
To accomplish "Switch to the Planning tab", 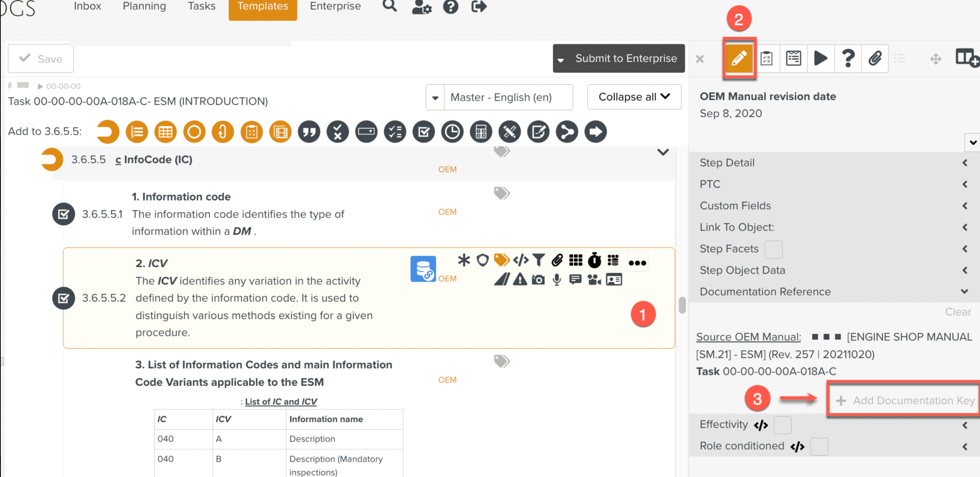I will pyautogui.click(x=144, y=6).
